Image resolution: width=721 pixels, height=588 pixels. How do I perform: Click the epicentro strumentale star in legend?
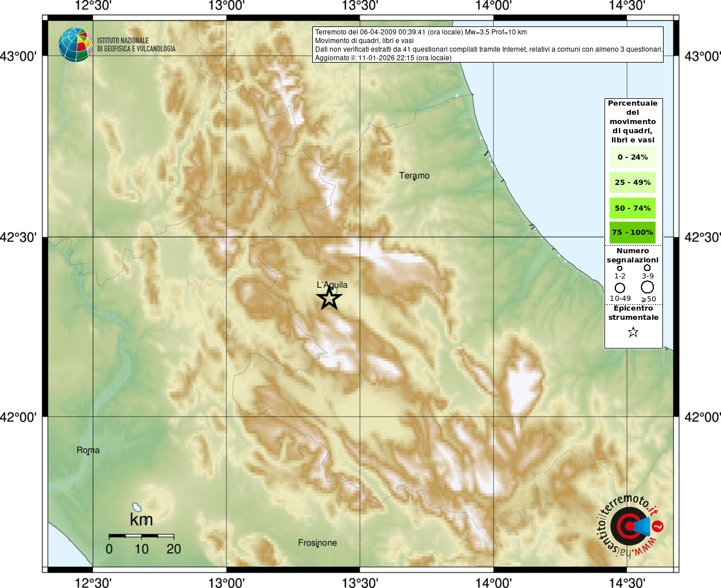[633, 332]
